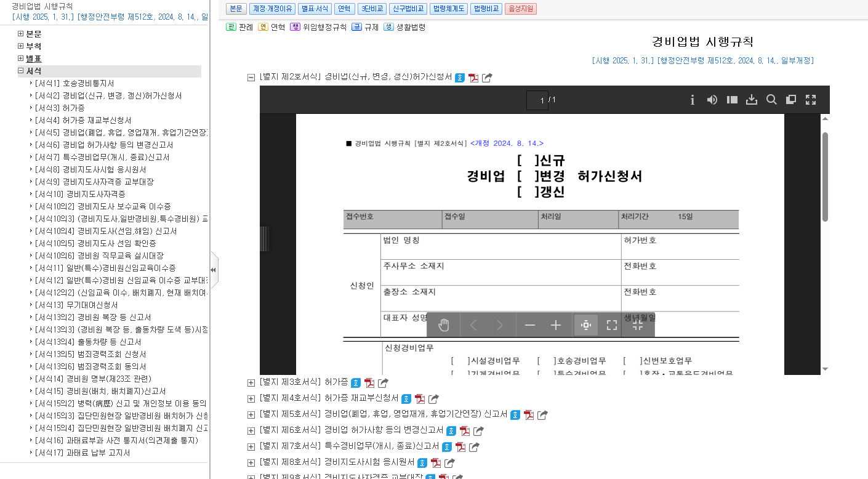Open the 신구법비교 tab
The width and height of the screenshot is (868, 479).
click(x=408, y=9)
